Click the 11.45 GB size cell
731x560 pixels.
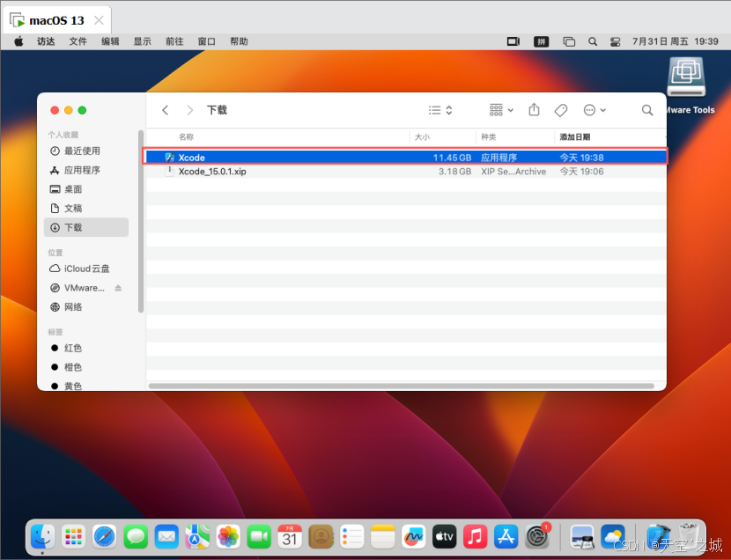(452, 158)
